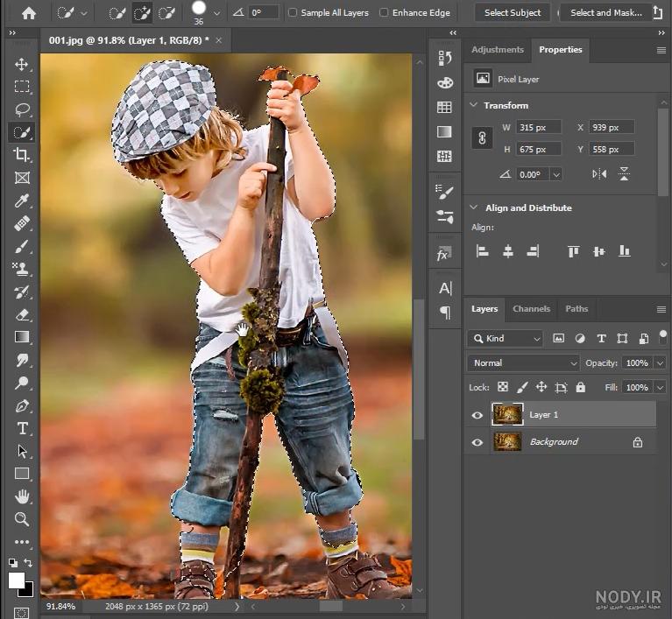Viewport: 672px width, 619px height.
Task: Select the Frame tool
Action: pos(22,178)
